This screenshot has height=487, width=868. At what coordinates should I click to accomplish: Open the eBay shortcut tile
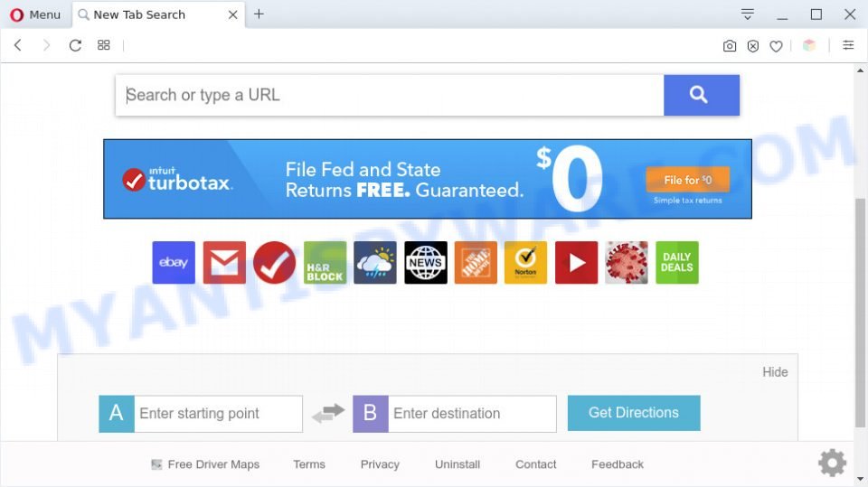coord(174,262)
